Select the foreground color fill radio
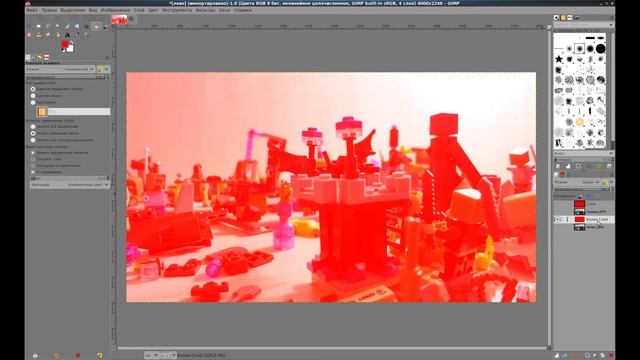Viewport: 640px width, 360px height. [x=33, y=89]
